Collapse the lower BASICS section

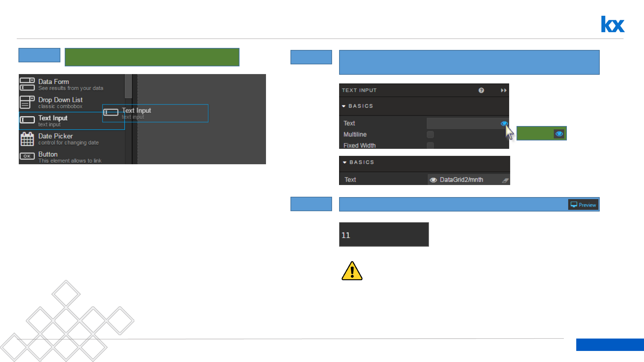click(345, 162)
